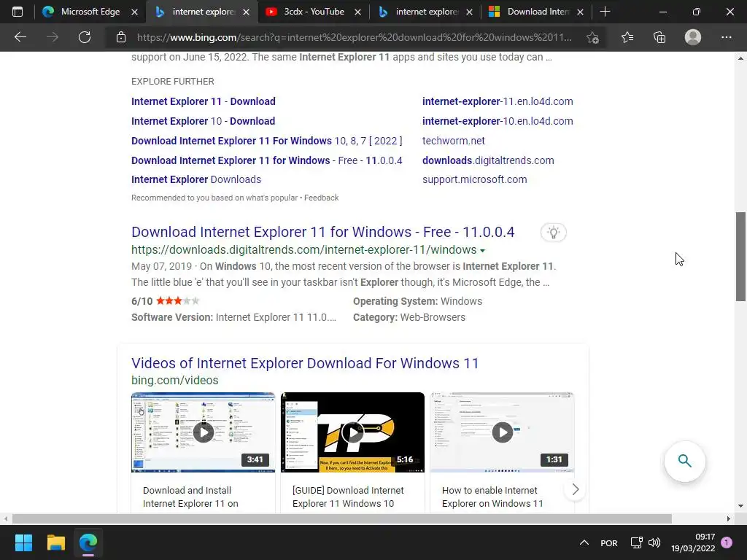Open network status icon in tray
Screen dimensions: 747x560
tap(636, 542)
